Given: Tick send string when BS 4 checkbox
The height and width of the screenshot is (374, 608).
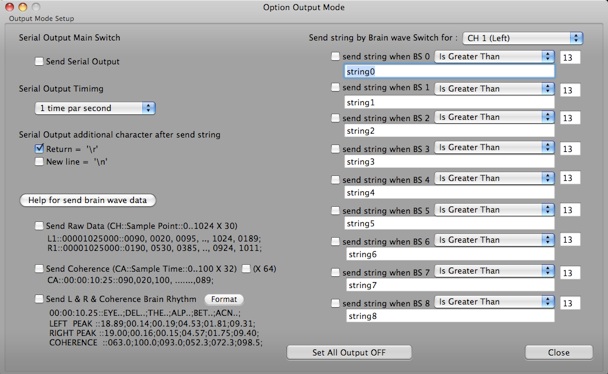Looking at the screenshot, I should tap(335, 179).
